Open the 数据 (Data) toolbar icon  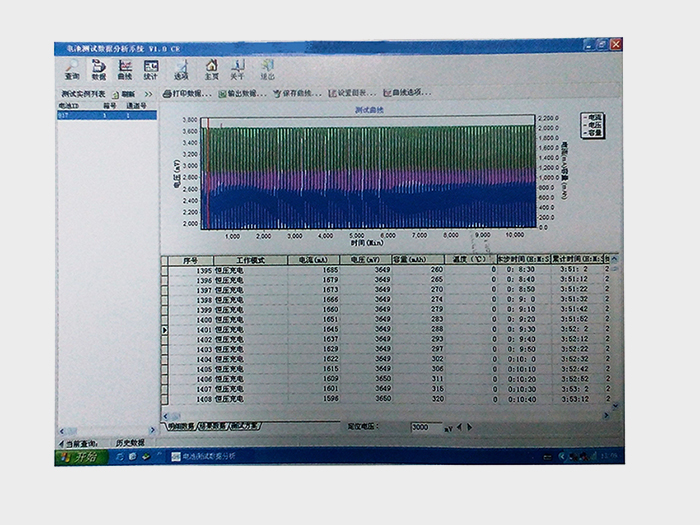[x=98, y=69]
